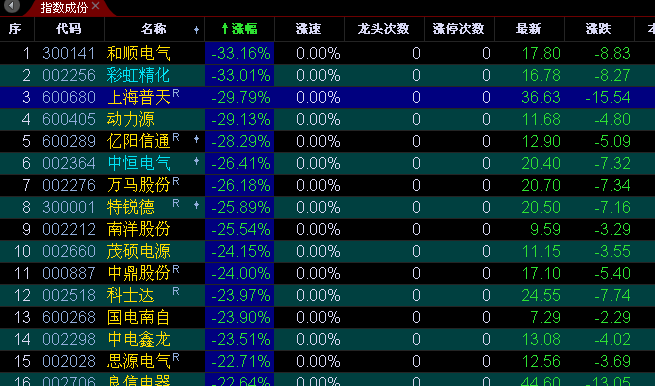This screenshot has width=655, height=386.
Task: Sort by 涨速 column header
Action: (308, 29)
